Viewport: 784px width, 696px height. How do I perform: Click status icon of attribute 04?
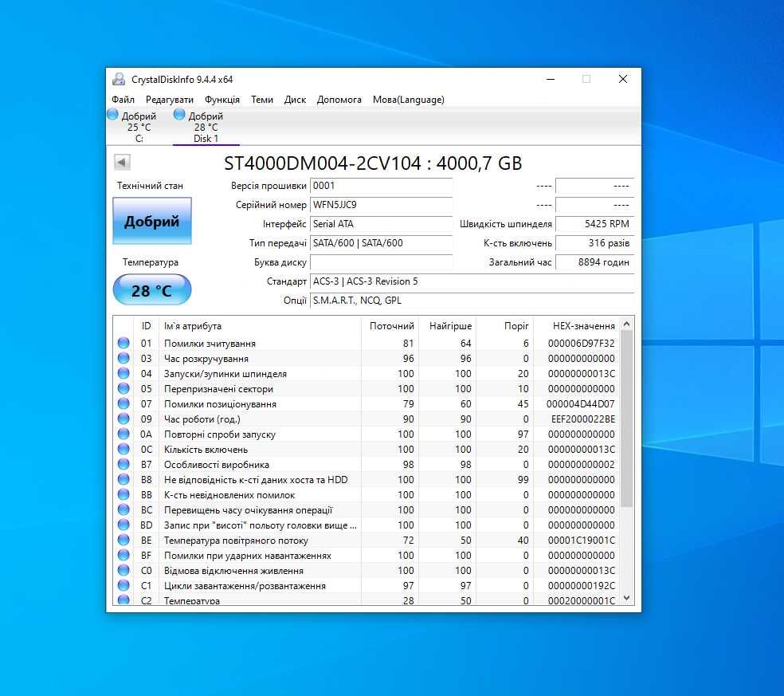(123, 373)
